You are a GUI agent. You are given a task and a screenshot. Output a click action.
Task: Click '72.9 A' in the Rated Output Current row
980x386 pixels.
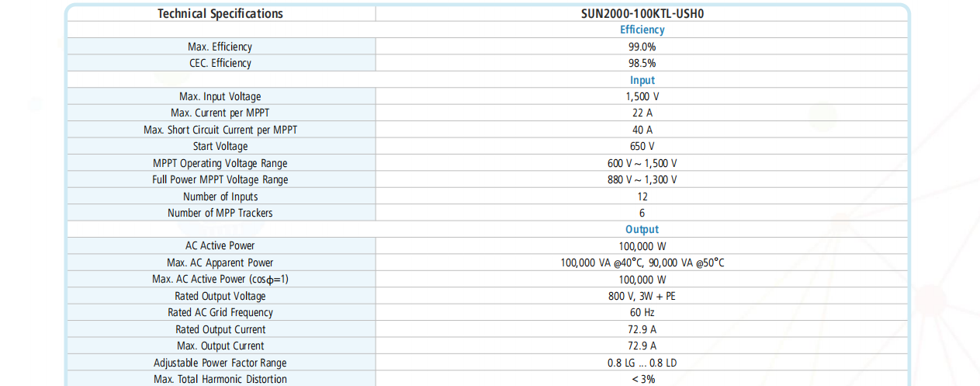coord(642,329)
